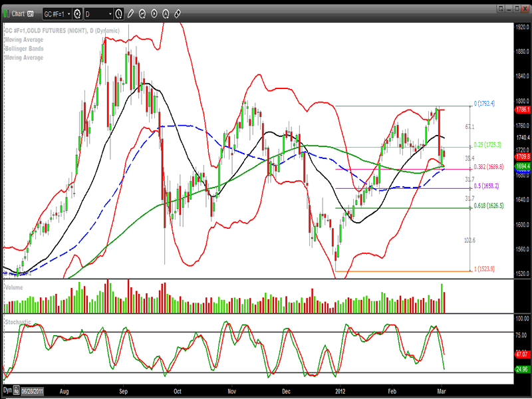Click the Stochastic pane label
The image size is (532, 399).
(18, 322)
